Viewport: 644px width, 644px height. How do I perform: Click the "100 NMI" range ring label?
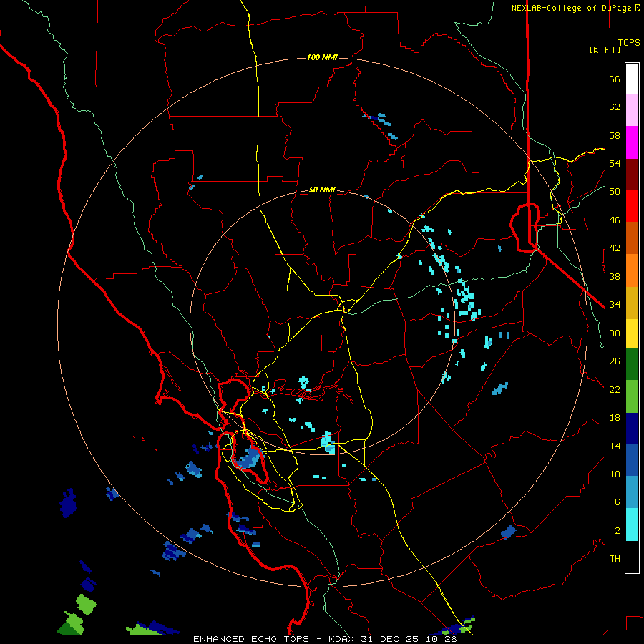coord(322,57)
